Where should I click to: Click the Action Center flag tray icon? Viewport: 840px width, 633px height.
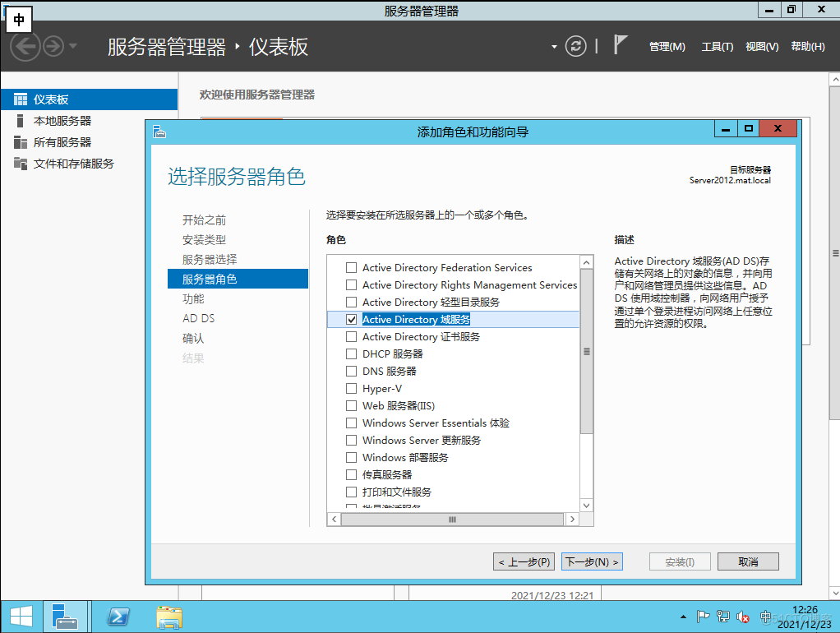coord(703,617)
